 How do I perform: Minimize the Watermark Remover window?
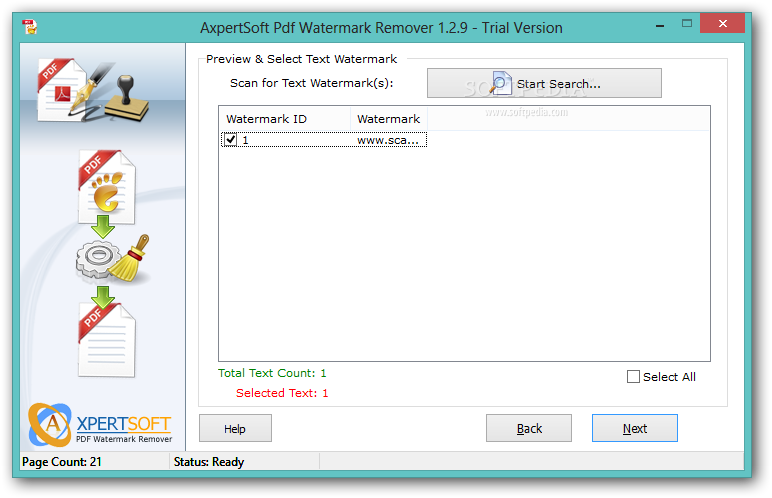(660, 25)
